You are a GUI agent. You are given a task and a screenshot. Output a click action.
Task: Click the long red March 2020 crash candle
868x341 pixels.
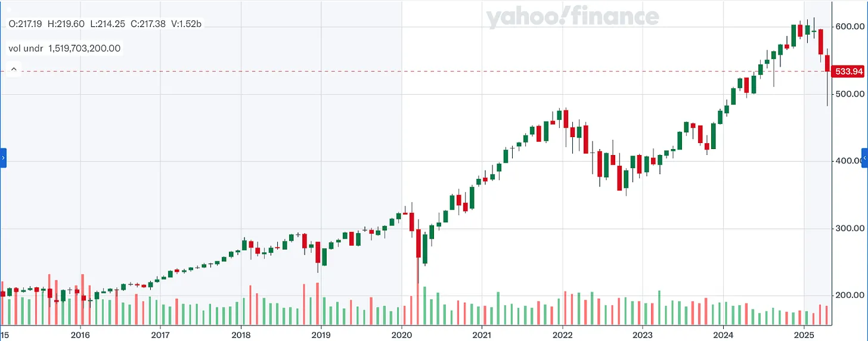(x=418, y=246)
